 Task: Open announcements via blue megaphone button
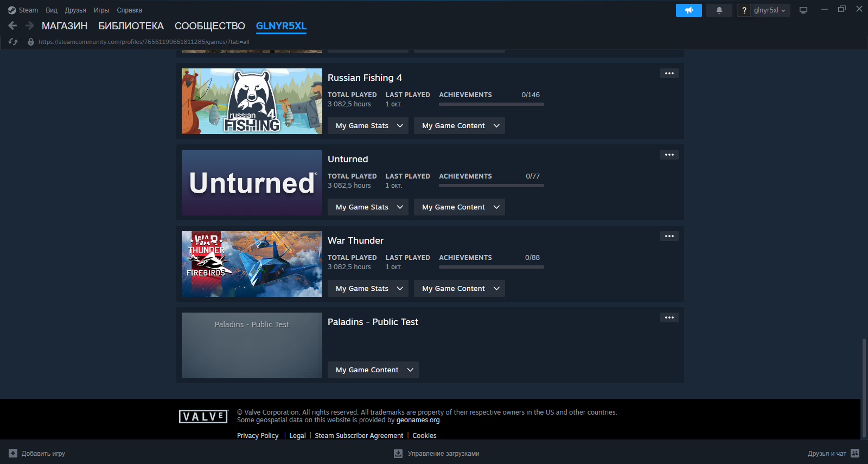click(689, 10)
